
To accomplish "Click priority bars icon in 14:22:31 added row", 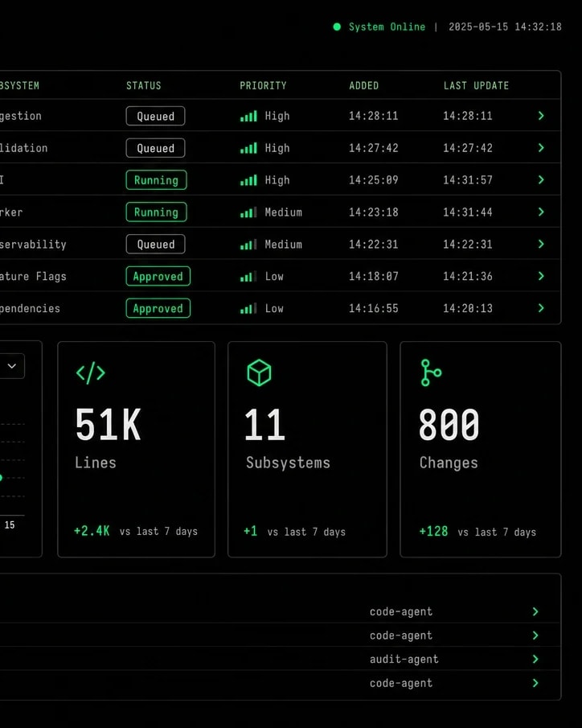I will tap(248, 245).
